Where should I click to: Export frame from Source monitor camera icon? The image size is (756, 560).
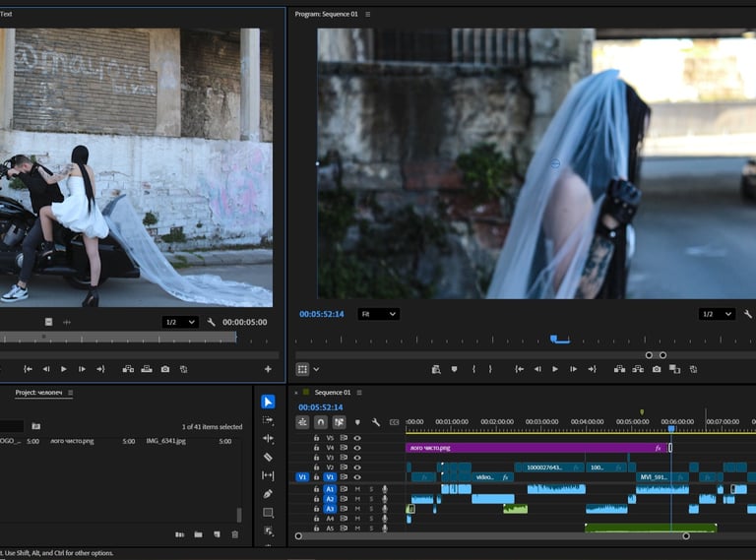[x=165, y=369]
